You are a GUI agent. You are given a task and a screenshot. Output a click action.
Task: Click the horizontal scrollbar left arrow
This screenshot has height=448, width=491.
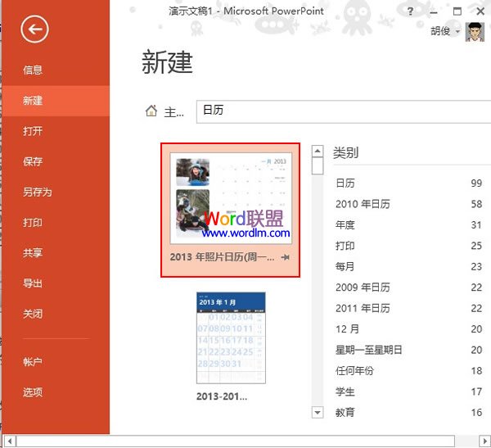10,441
